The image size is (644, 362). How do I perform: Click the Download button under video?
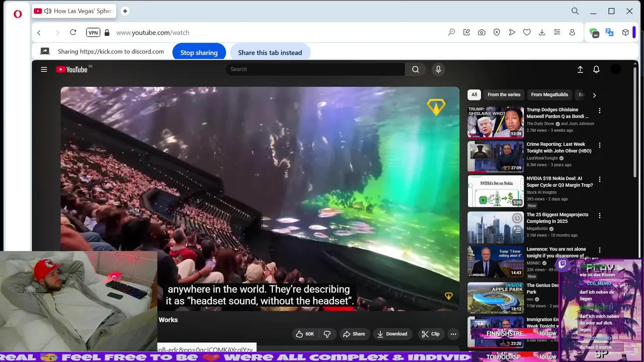[x=392, y=334]
